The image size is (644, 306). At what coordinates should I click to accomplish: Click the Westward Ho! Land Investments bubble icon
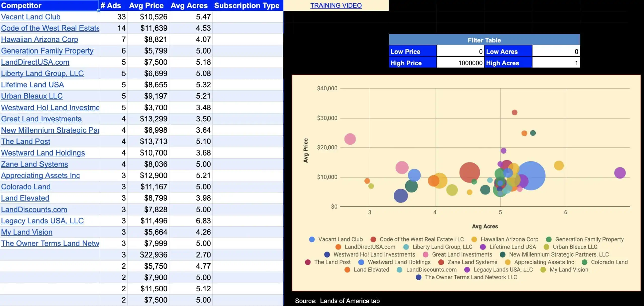click(329, 255)
